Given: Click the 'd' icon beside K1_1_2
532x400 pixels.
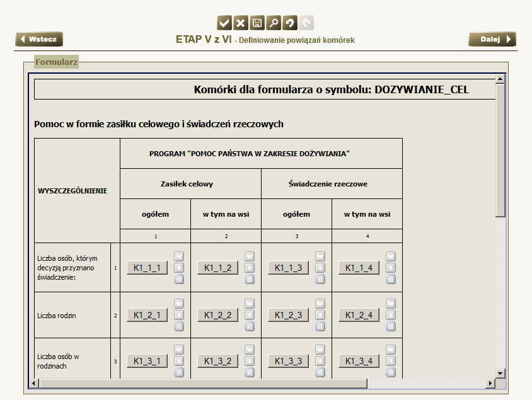Looking at the screenshot, I should coord(250,279).
